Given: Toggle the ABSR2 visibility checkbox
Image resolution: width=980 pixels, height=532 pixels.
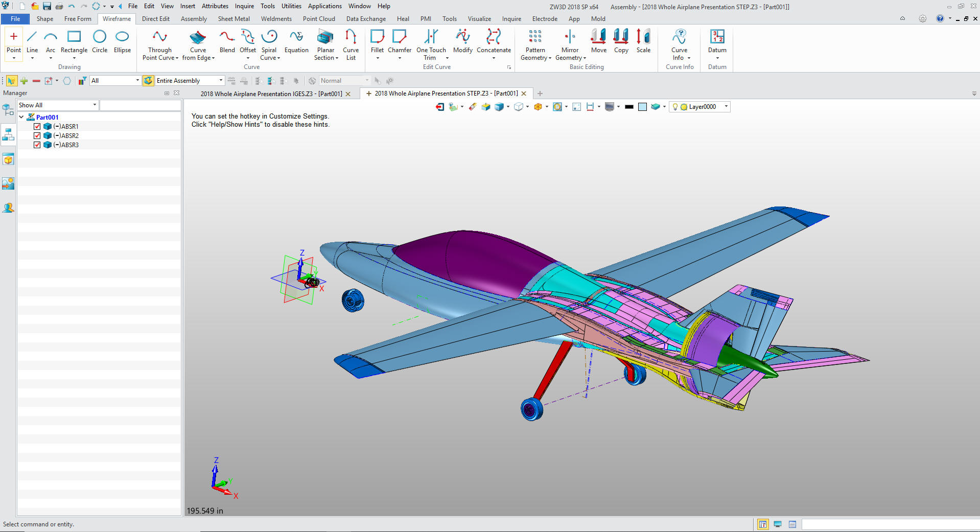Looking at the screenshot, I should pos(37,136).
